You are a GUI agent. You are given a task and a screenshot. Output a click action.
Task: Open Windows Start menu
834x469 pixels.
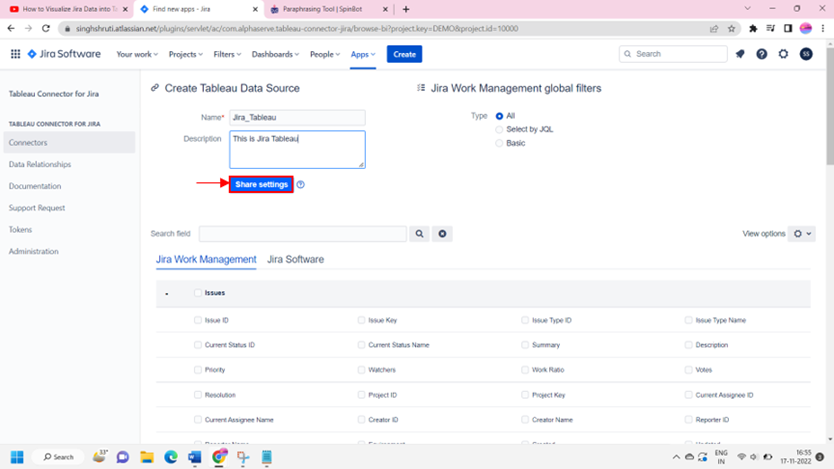[x=17, y=457]
